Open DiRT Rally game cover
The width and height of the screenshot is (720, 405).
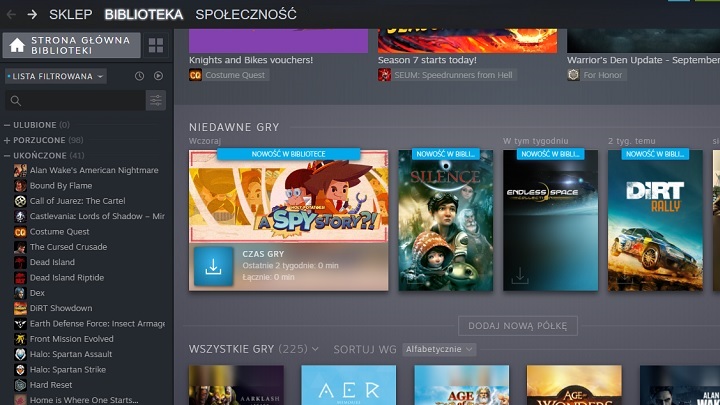click(655, 220)
